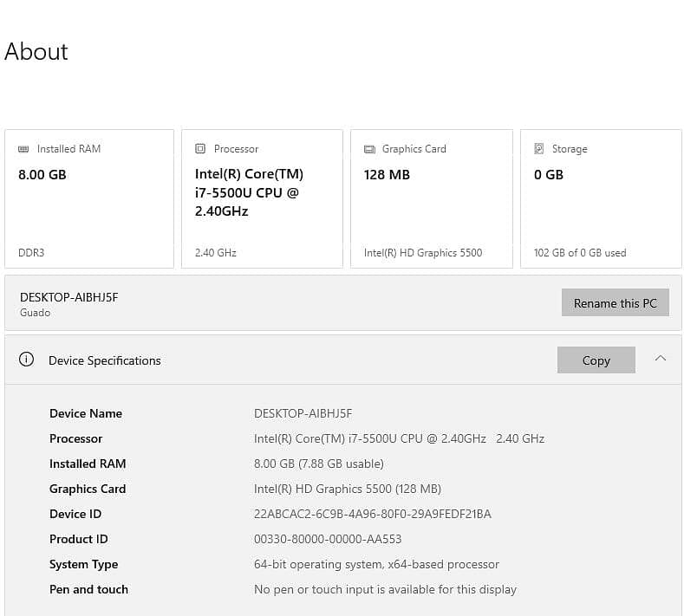
Task: Click the Device Specifications info icon
Action: (x=26, y=360)
